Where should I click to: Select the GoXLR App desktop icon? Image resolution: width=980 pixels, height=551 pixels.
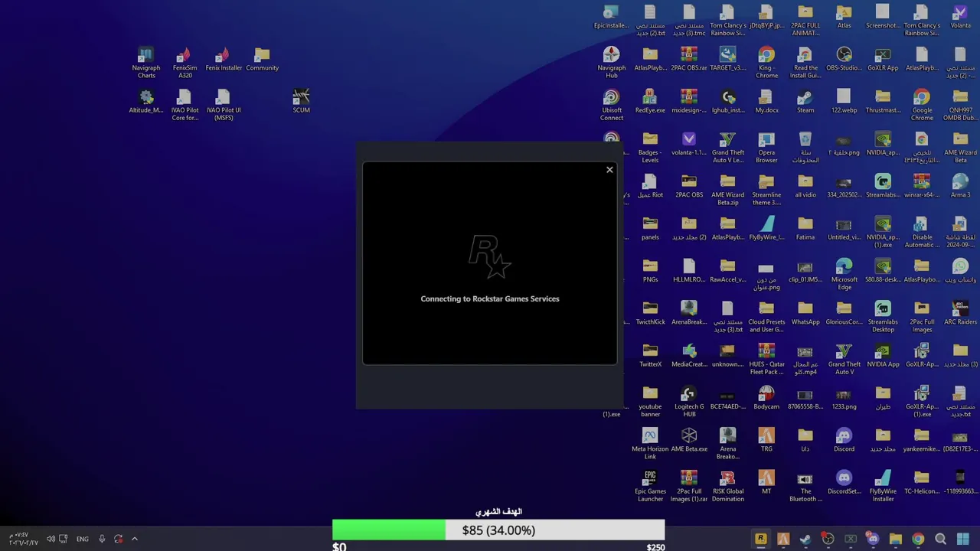pyautogui.click(x=883, y=60)
